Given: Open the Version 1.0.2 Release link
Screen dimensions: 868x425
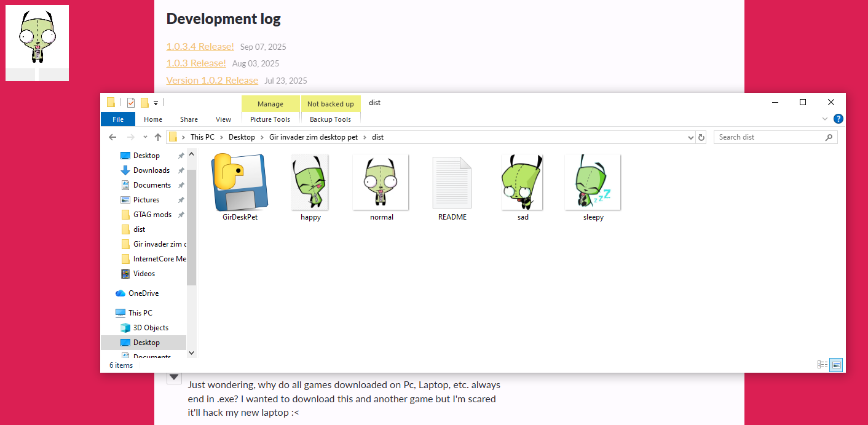Looking at the screenshot, I should point(212,80).
